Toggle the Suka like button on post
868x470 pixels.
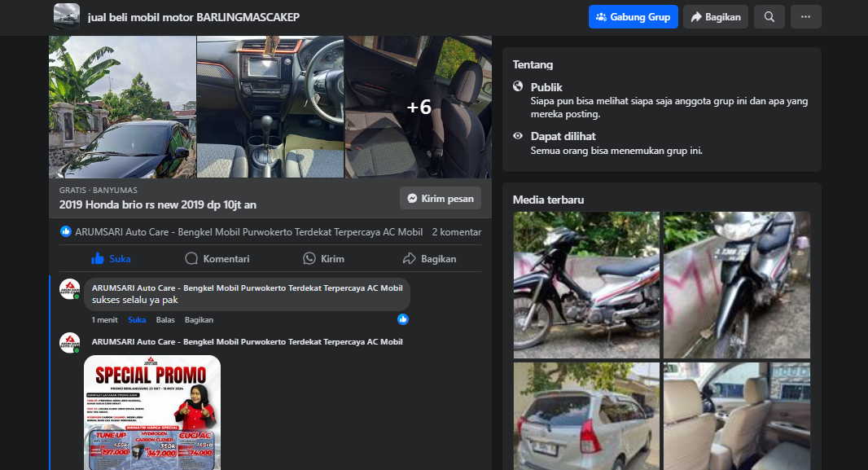[x=111, y=258]
